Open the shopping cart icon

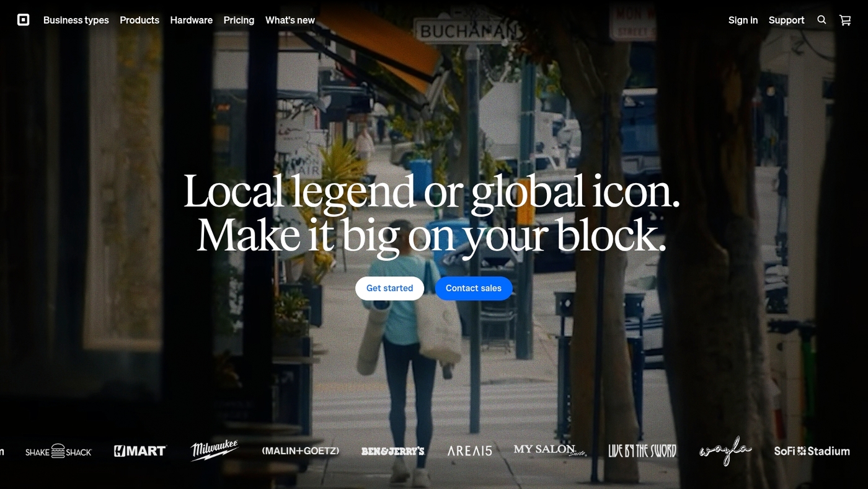click(844, 20)
